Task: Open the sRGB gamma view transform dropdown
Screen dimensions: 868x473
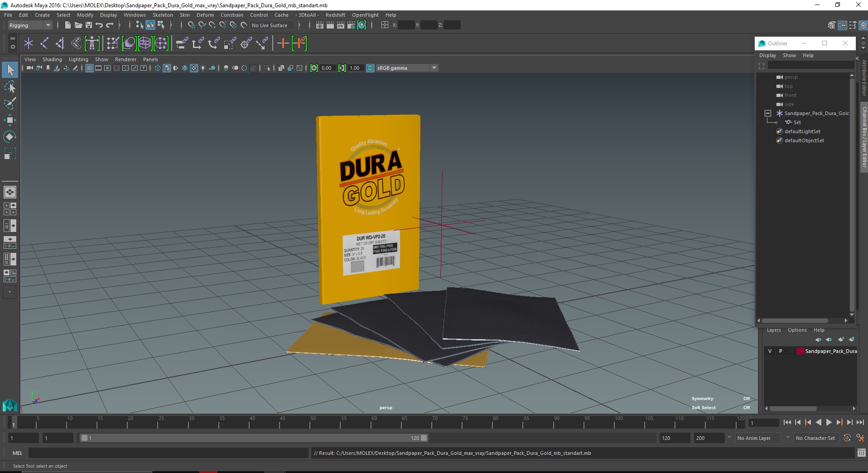Action: 407,68
